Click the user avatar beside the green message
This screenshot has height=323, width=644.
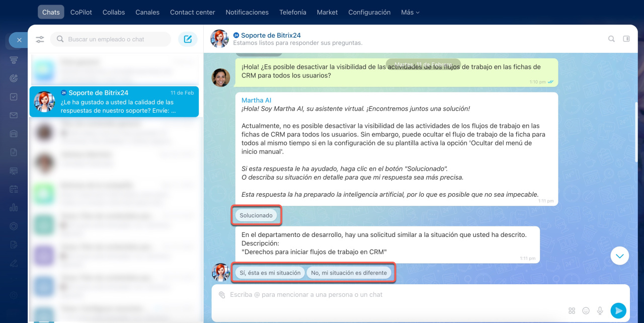220,77
